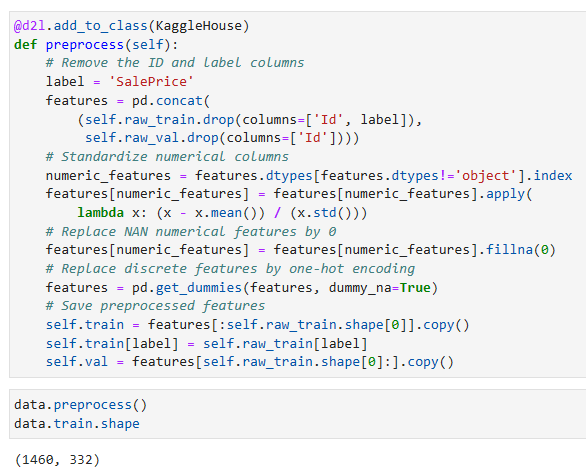
Task: Click the data.preprocess() line in the second cell
Action: 81,405
